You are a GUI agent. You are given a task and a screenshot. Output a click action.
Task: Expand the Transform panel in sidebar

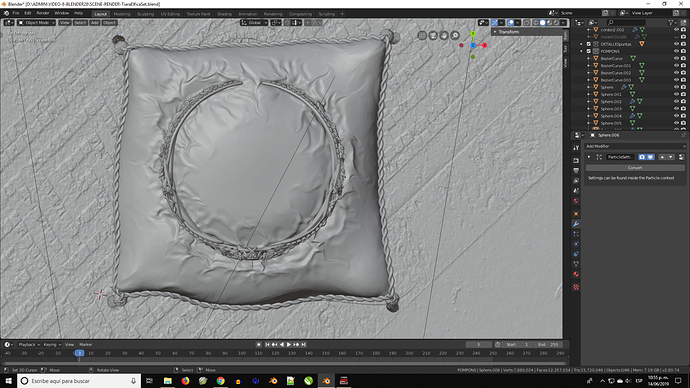(x=509, y=32)
